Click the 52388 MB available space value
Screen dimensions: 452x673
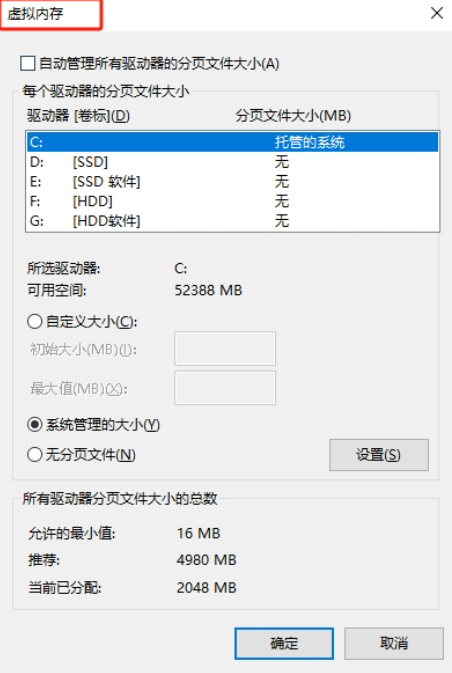coord(208,290)
